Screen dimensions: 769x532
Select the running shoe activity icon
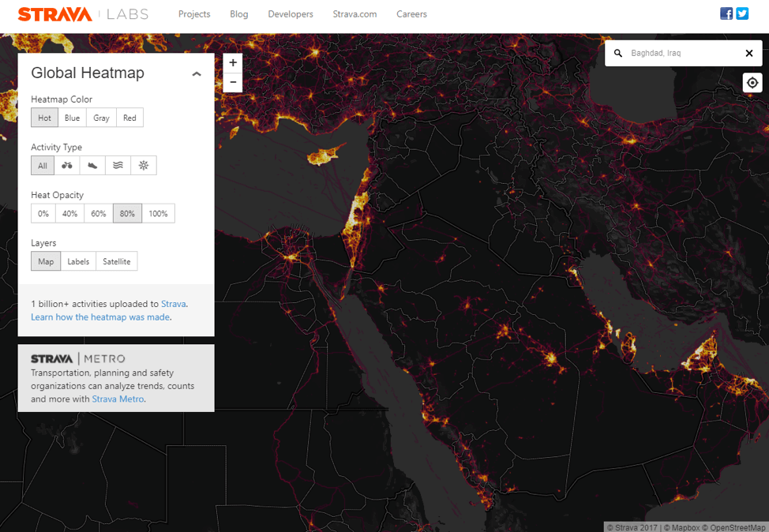point(92,166)
